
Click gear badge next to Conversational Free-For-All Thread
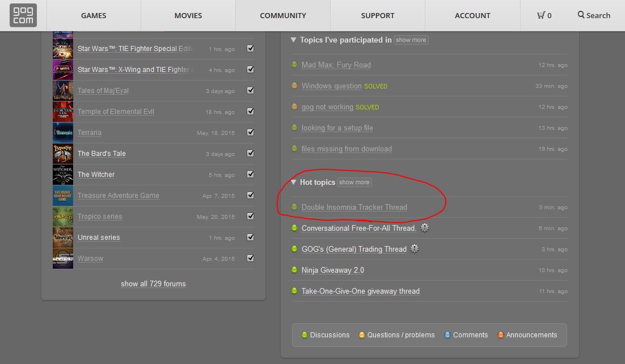[x=424, y=228]
